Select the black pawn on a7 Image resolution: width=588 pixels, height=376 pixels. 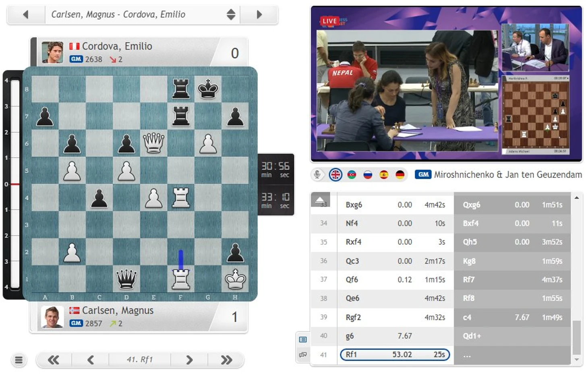[45, 116]
